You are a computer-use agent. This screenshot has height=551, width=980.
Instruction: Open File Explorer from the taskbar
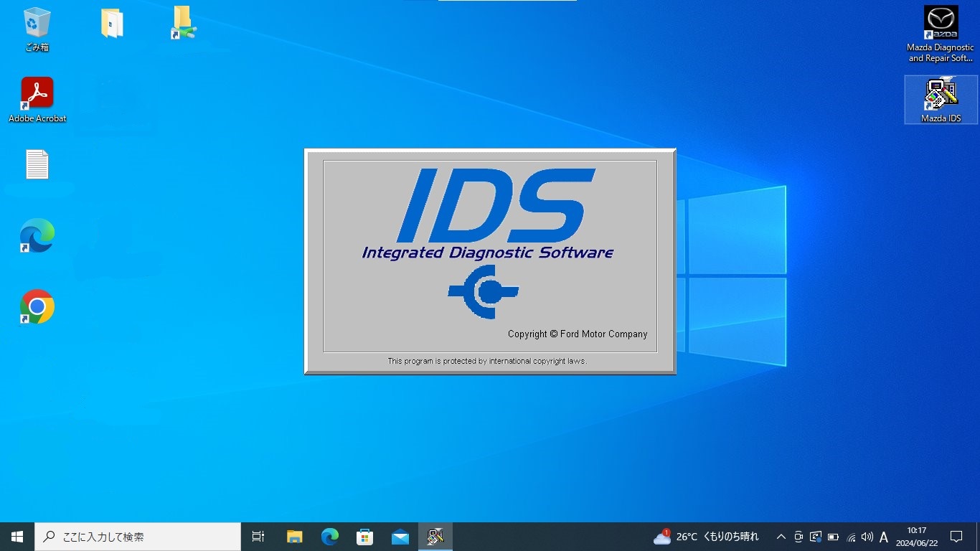pyautogui.click(x=294, y=537)
